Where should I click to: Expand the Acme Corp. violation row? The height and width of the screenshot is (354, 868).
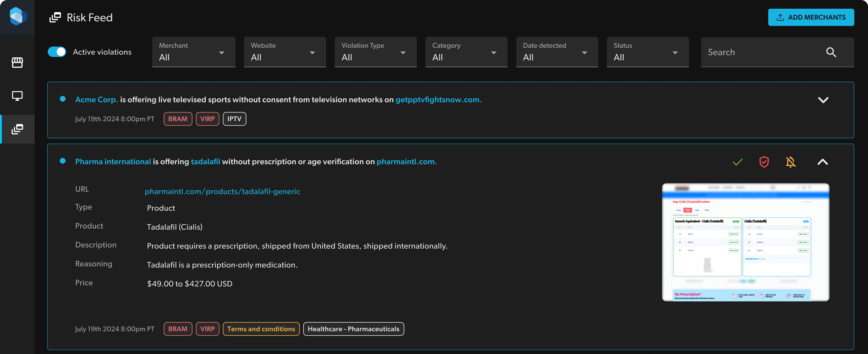[x=823, y=100]
